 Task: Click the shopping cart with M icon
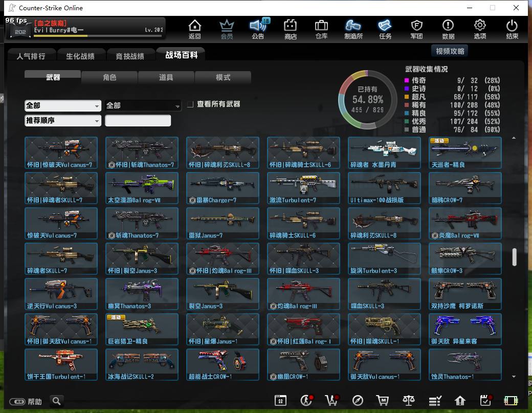pyautogui.click(x=383, y=401)
